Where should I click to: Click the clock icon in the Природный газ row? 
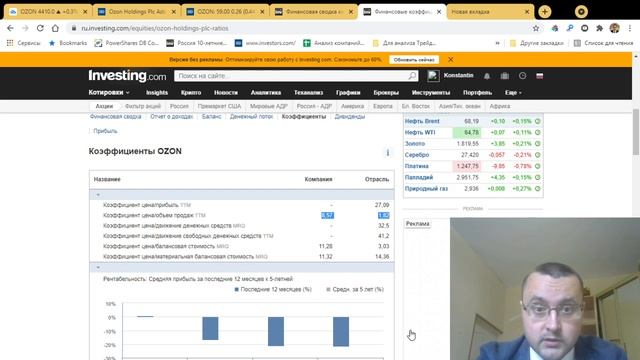point(538,189)
